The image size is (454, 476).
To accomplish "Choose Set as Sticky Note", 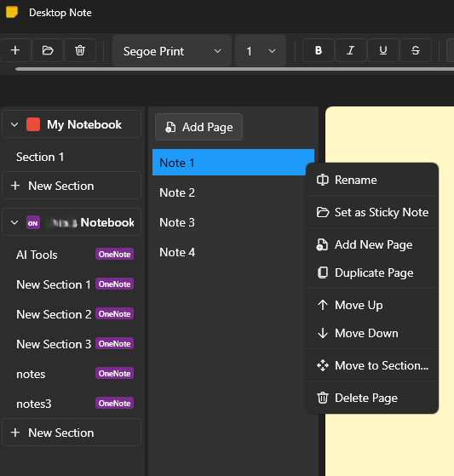I will tap(372, 212).
